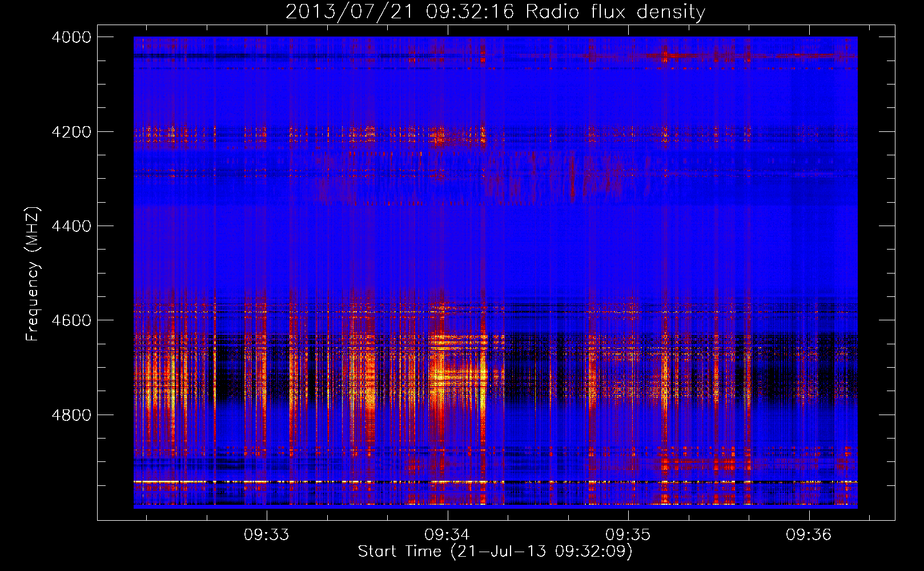Click the 09:34 time tick label
924x571 pixels.
[x=447, y=535]
